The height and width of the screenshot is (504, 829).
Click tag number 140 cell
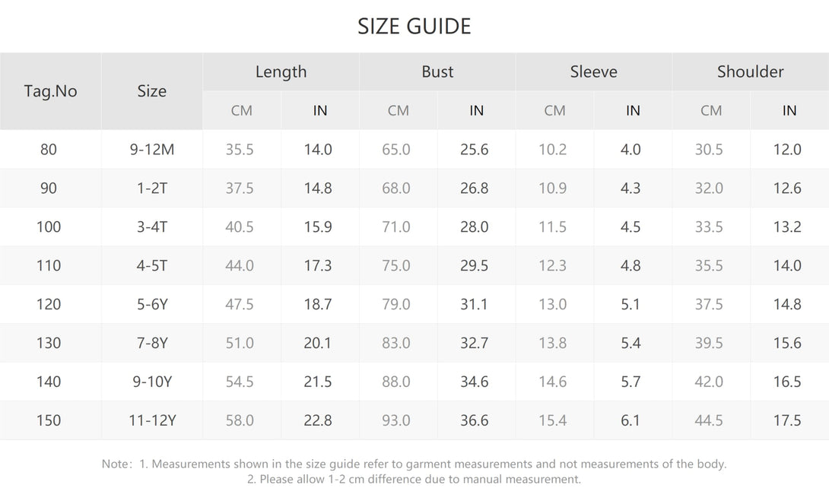pyautogui.click(x=49, y=382)
